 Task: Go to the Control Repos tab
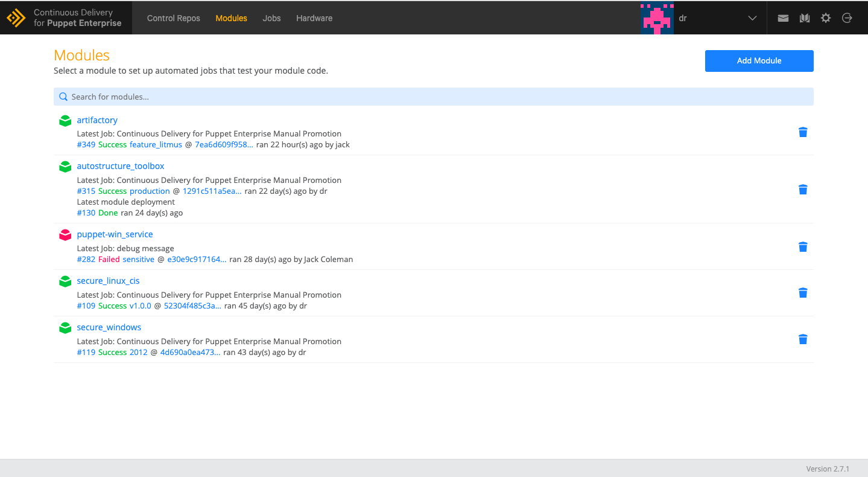[174, 18]
